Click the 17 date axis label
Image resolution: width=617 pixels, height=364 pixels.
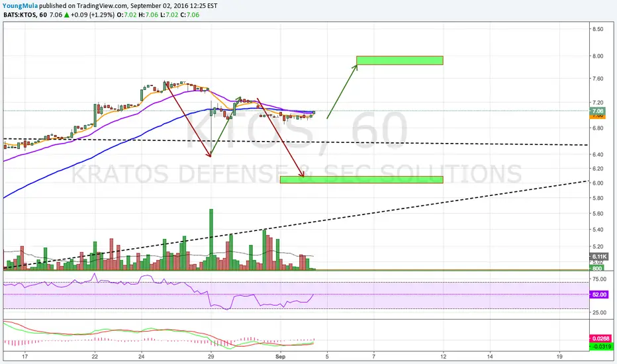(x=24, y=357)
